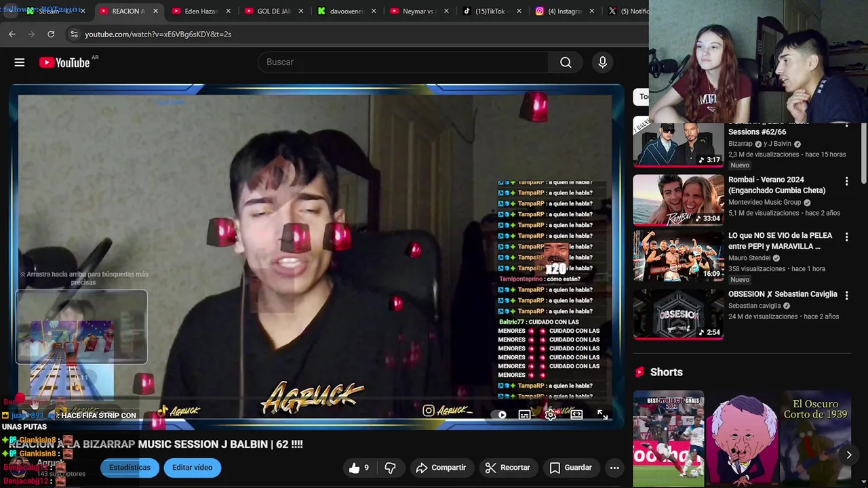
Task: Switch to the Neymar vs tab
Action: tap(419, 11)
